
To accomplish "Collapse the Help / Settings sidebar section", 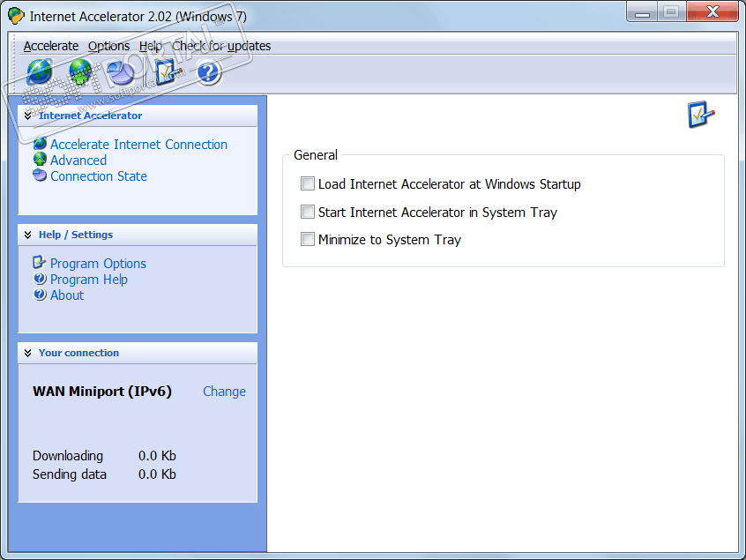I will pyautogui.click(x=28, y=235).
